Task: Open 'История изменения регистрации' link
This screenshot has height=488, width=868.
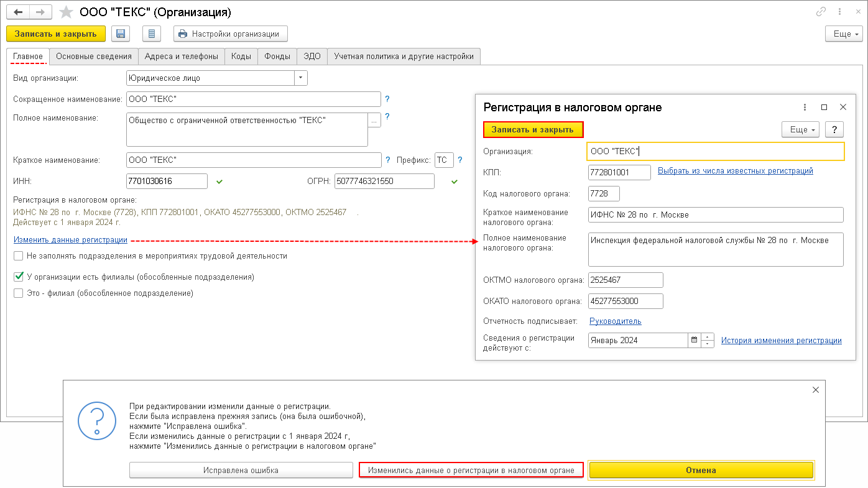Action: 782,340
